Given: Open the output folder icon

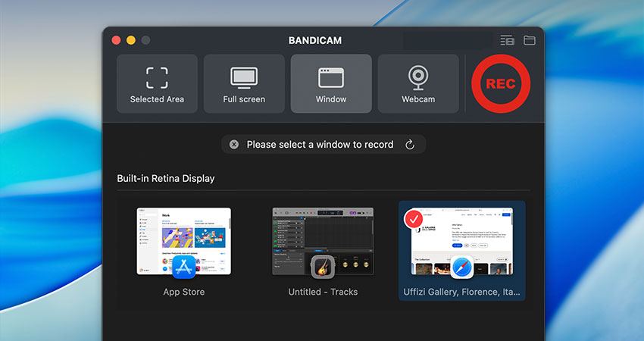Looking at the screenshot, I should (530, 40).
